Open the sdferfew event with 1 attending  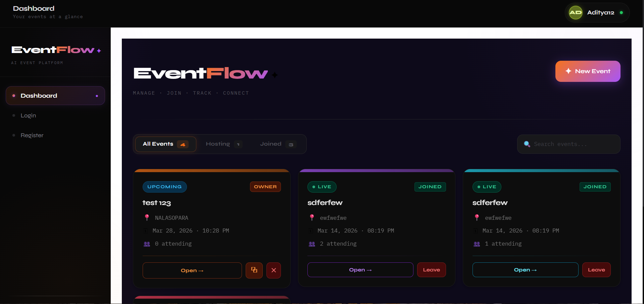point(525,270)
